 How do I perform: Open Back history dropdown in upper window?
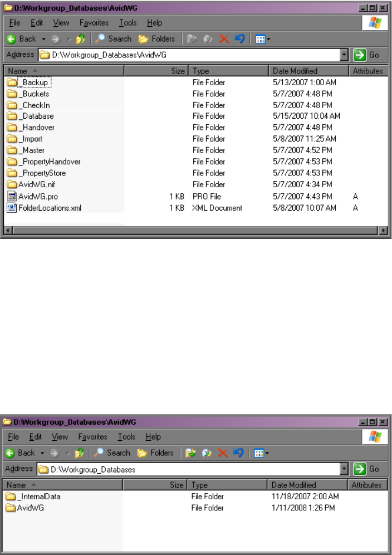tap(44, 39)
